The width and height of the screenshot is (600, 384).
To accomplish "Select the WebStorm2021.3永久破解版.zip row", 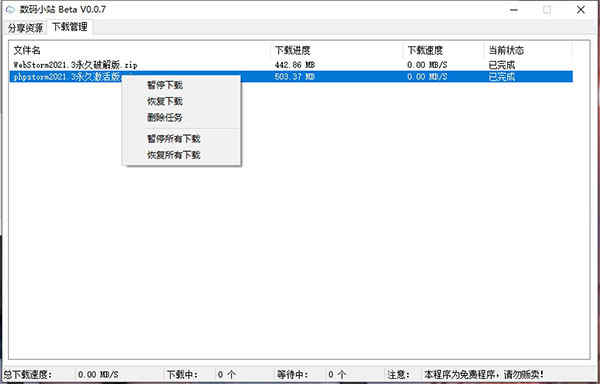I will [x=291, y=65].
